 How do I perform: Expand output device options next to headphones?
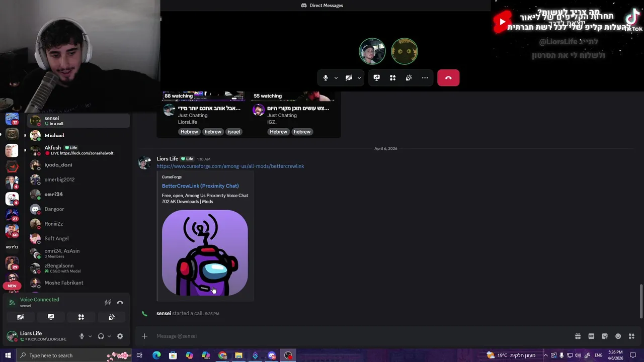coord(109,336)
